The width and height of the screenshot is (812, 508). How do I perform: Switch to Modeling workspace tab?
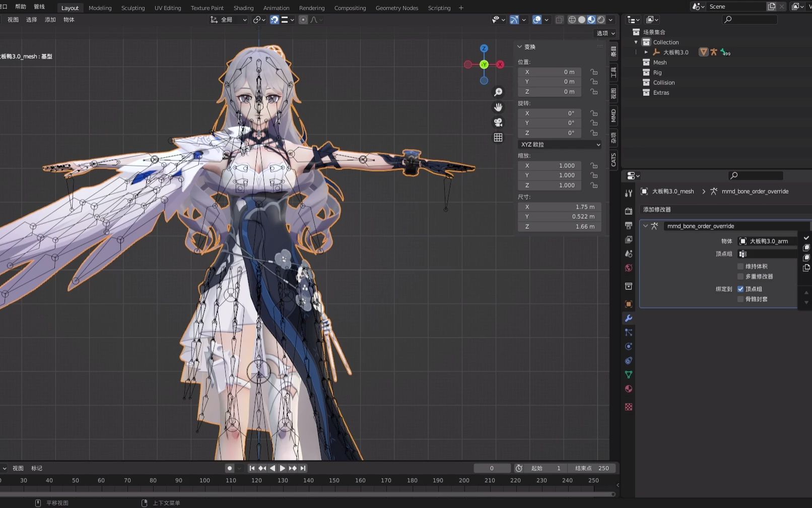(x=100, y=8)
